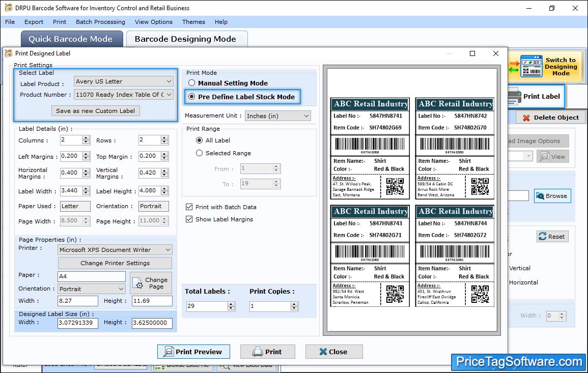Viewport: 588px width, 373px height.
Task: Click the page Height input field
Action: tap(152, 301)
